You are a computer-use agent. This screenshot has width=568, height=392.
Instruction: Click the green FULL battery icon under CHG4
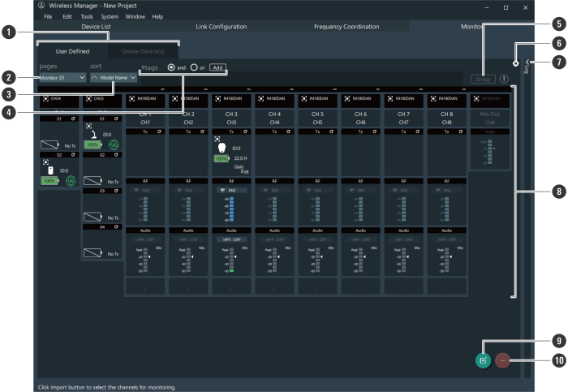[x=70, y=180]
